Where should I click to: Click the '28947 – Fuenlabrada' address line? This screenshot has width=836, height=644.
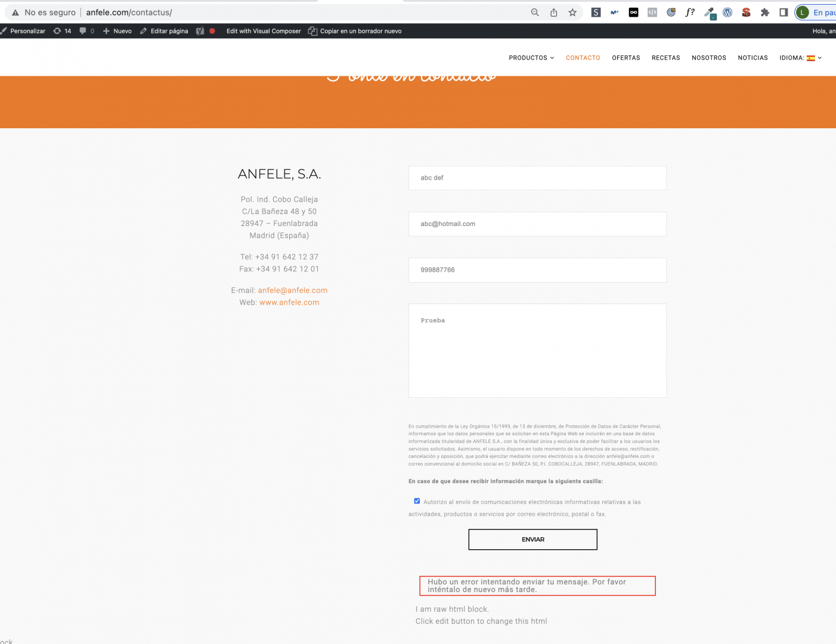(x=279, y=224)
